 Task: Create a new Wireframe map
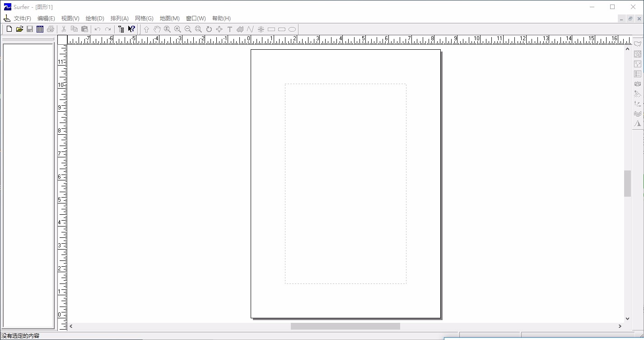(637, 113)
